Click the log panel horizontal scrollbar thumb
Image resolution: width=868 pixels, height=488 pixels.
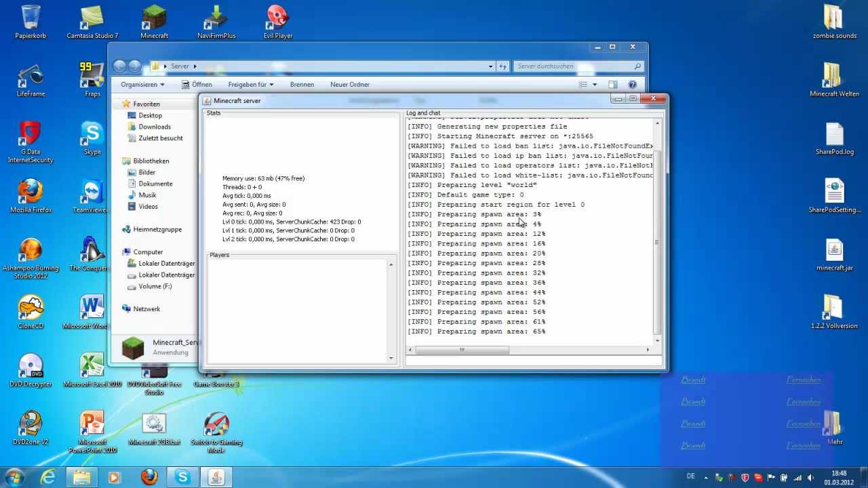[x=462, y=350]
